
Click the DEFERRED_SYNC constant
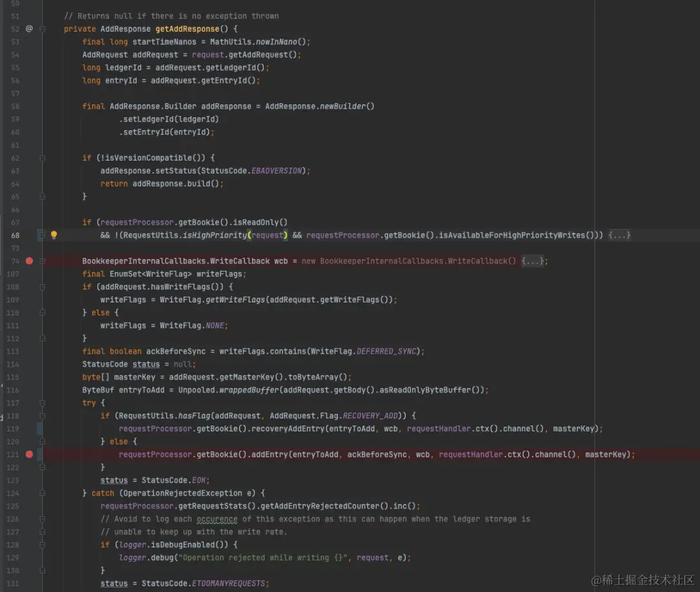coord(386,352)
